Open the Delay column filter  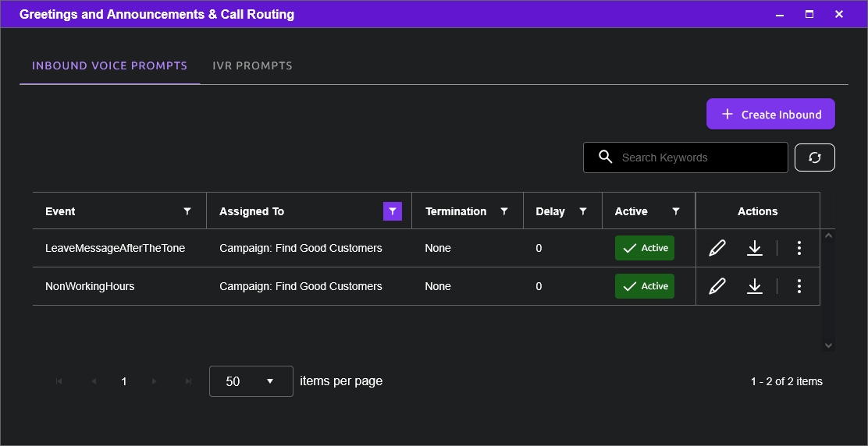click(x=583, y=211)
